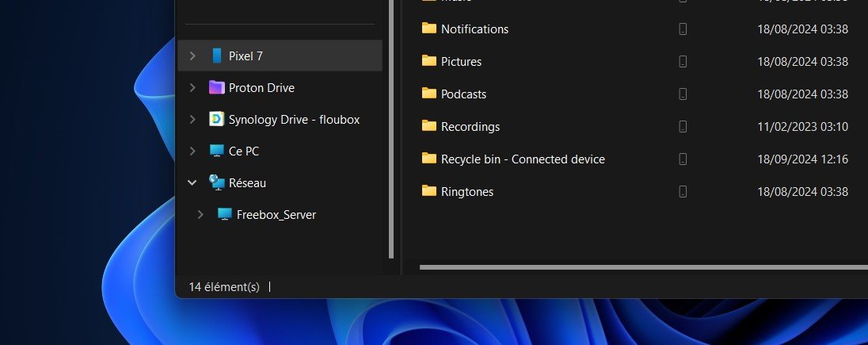The height and width of the screenshot is (345, 868).
Task: Select the Pictures folder name
Action: [461, 62]
